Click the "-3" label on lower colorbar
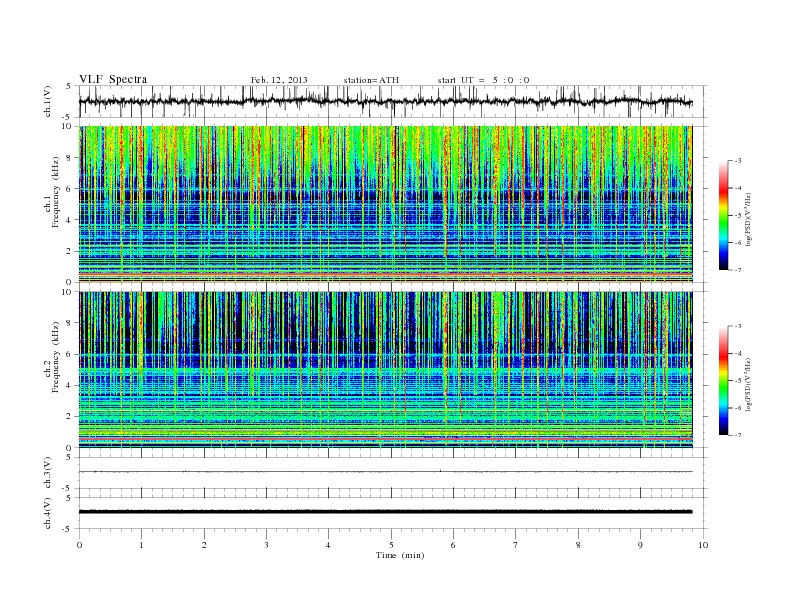Screen dimensions: 792x612 coord(738,326)
